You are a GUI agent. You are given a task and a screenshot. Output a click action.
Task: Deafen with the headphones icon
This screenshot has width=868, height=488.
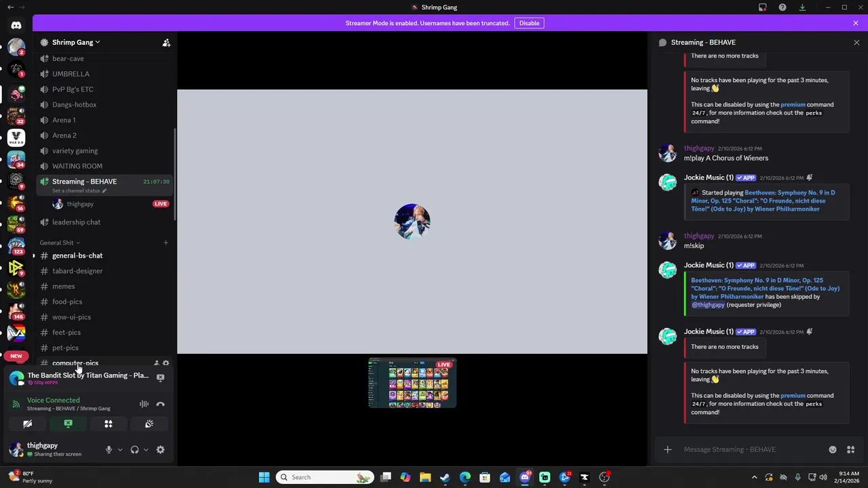pyautogui.click(x=134, y=449)
